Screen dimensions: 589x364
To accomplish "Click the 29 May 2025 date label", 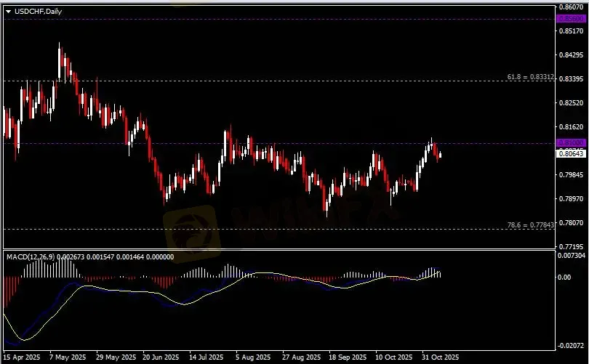I will pos(116,357).
